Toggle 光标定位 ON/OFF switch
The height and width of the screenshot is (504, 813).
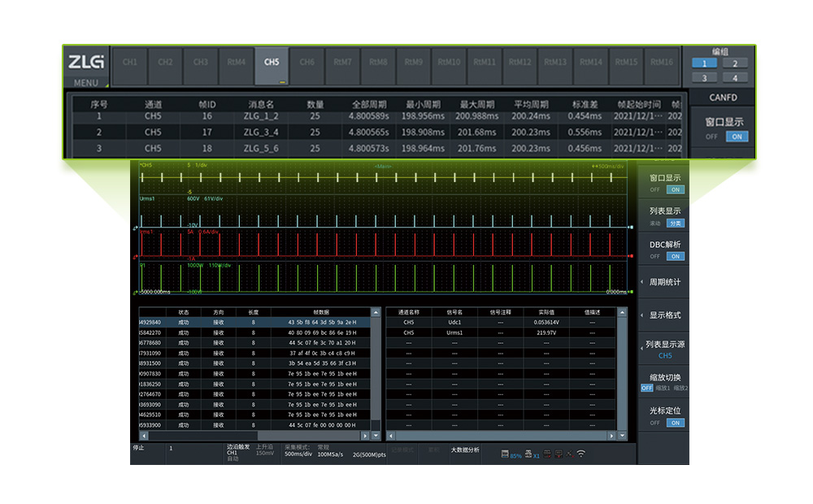click(675, 423)
